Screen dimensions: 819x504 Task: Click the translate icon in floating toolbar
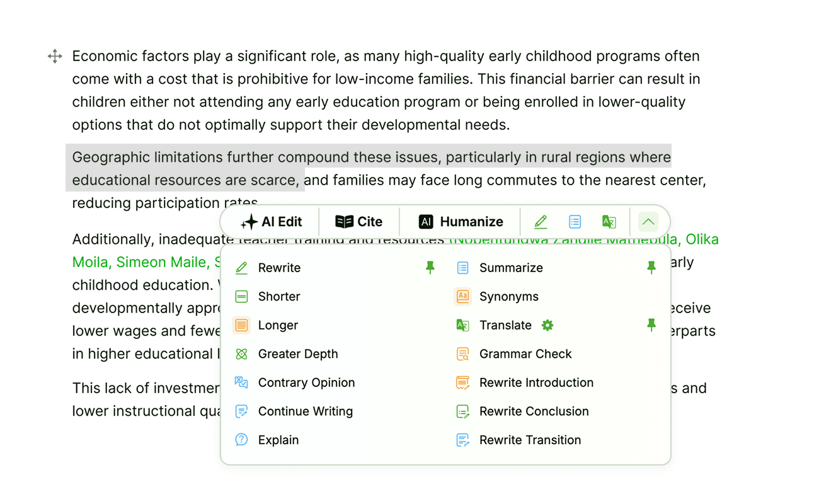[609, 222]
